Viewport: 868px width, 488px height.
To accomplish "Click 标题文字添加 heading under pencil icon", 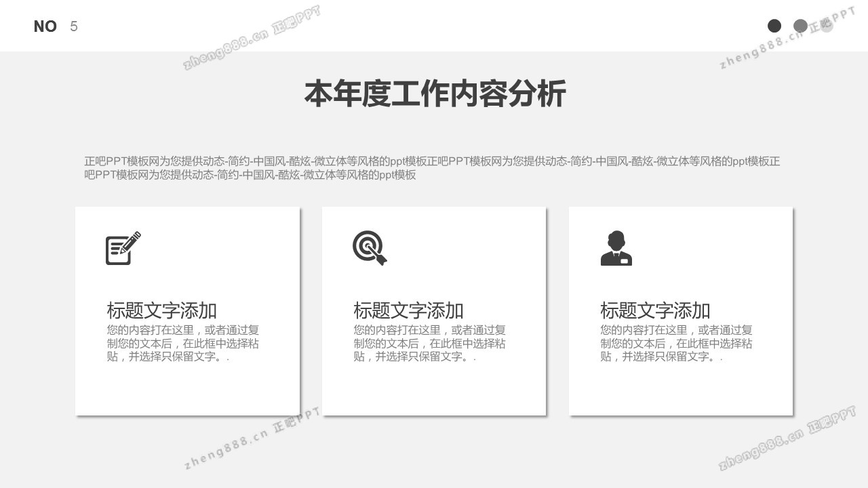I will pos(161,310).
